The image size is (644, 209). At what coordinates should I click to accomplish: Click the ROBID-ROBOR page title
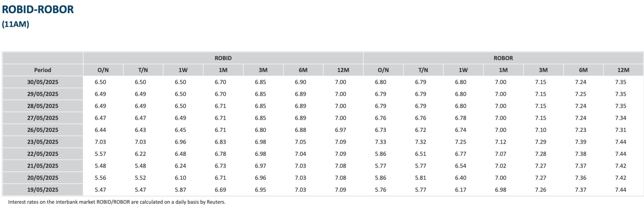click(x=38, y=9)
